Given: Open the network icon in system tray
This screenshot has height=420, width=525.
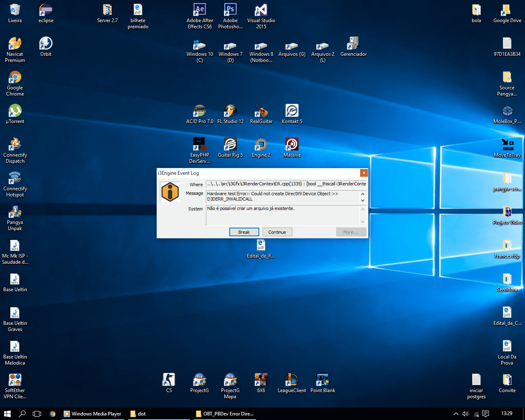Looking at the screenshot, I should pyautogui.click(x=476, y=413).
